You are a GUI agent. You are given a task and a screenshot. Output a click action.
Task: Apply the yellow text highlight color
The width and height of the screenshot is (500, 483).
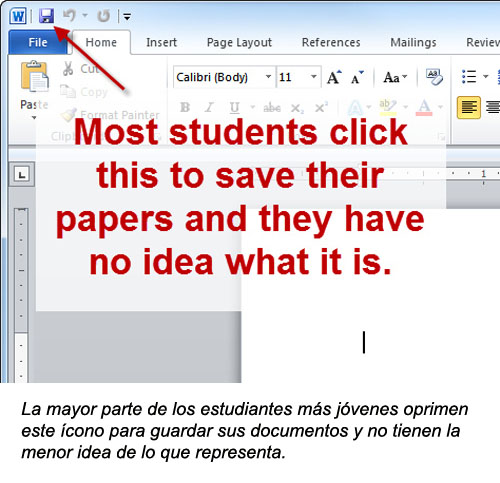[x=388, y=107]
